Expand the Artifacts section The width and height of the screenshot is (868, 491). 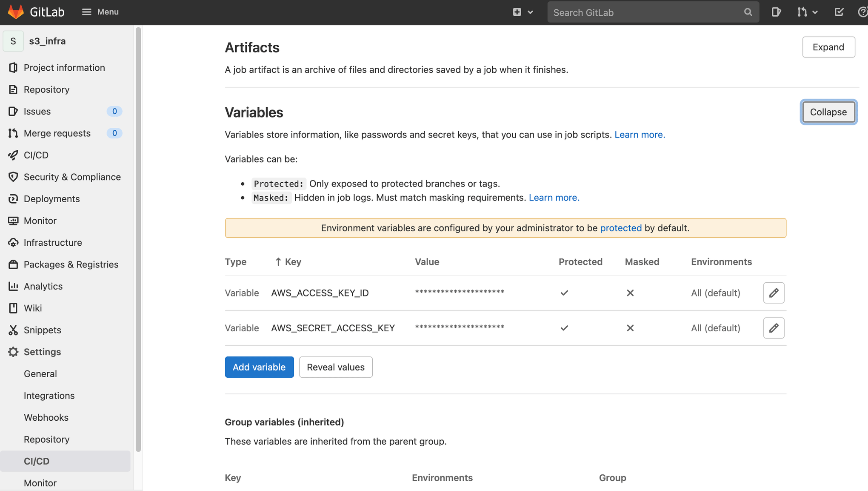click(829, 46)
